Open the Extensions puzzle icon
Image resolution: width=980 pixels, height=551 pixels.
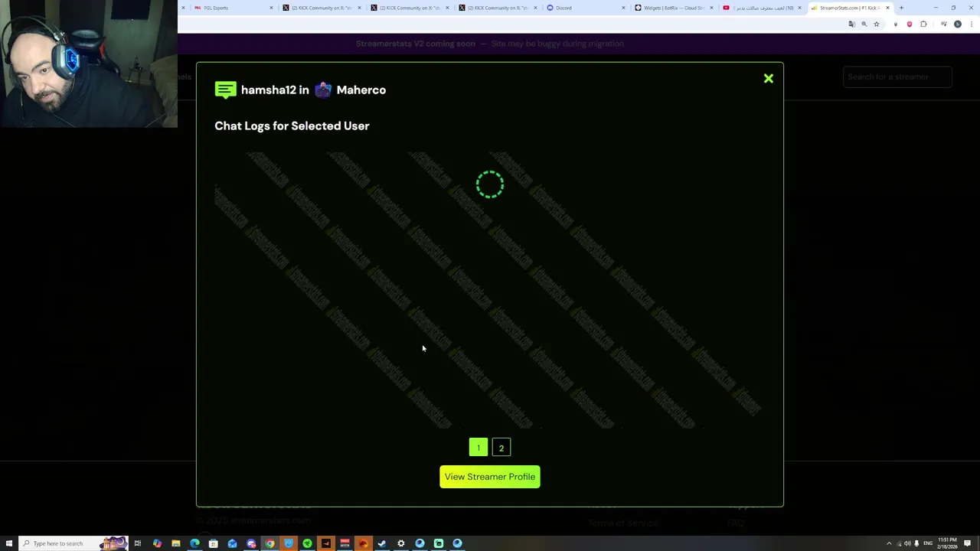coord(923,24)
